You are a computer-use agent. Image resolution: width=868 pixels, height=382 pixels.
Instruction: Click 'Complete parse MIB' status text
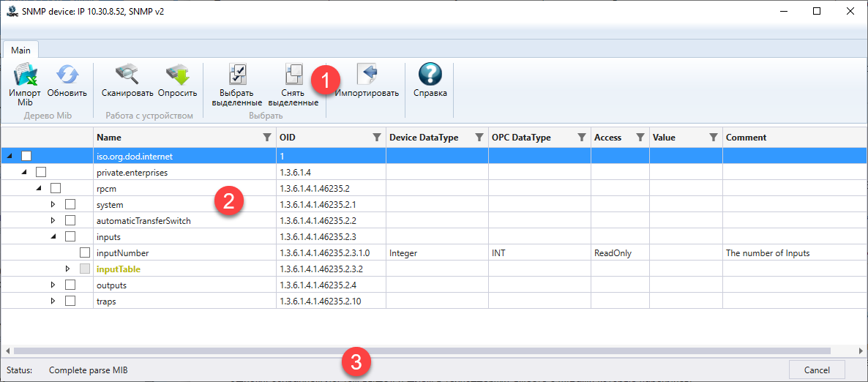point(89,370)
